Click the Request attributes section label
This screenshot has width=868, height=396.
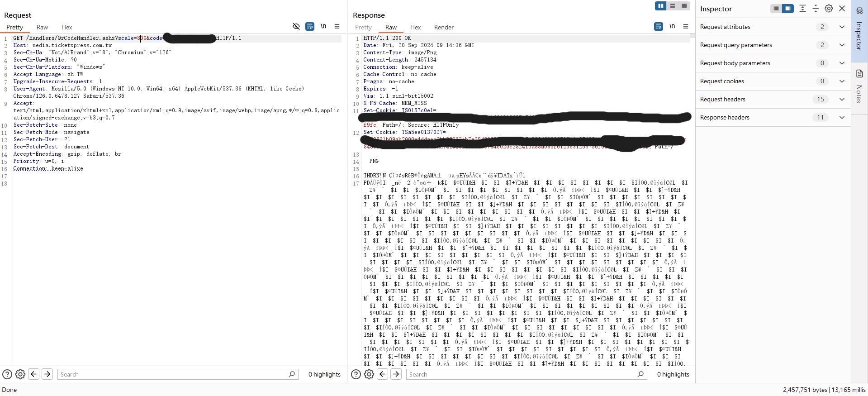tap(725, 27)
